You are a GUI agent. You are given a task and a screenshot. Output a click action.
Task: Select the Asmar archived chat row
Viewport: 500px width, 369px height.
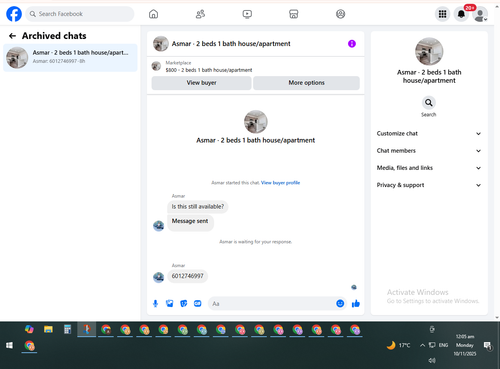70,57
